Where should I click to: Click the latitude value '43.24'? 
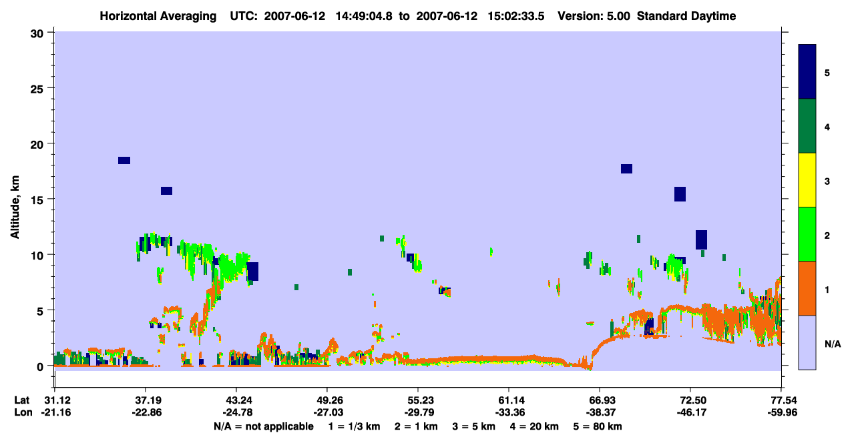236,400
